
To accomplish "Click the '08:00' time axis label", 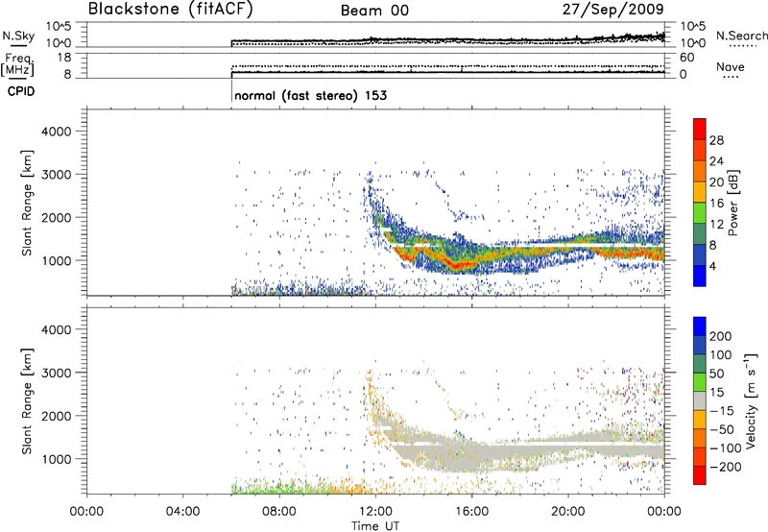I will coord(279,512).
